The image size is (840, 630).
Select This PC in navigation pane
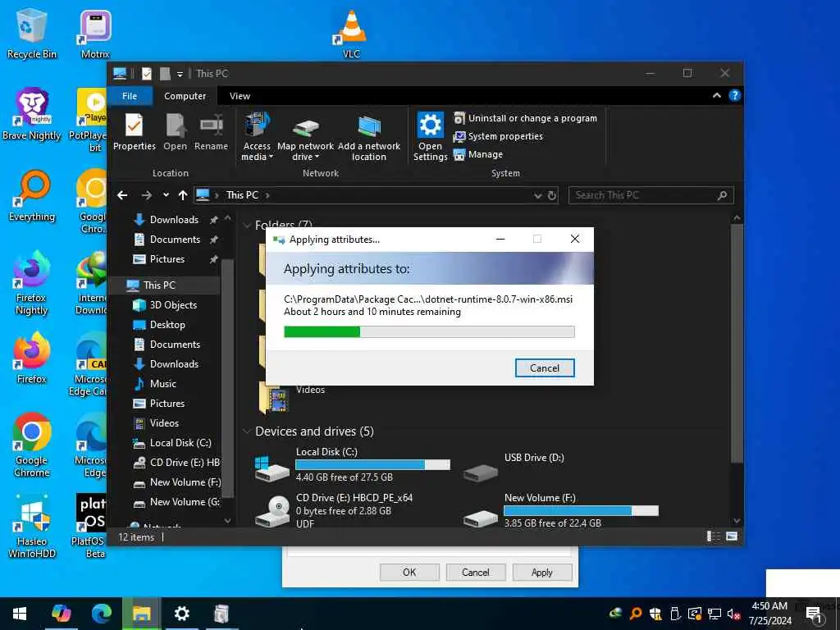pos(159,285)
